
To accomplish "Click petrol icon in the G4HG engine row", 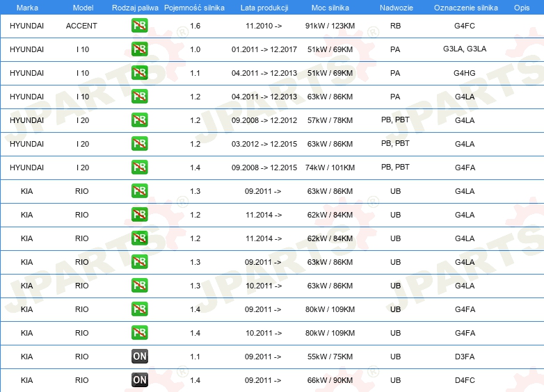I will [139, 73].
